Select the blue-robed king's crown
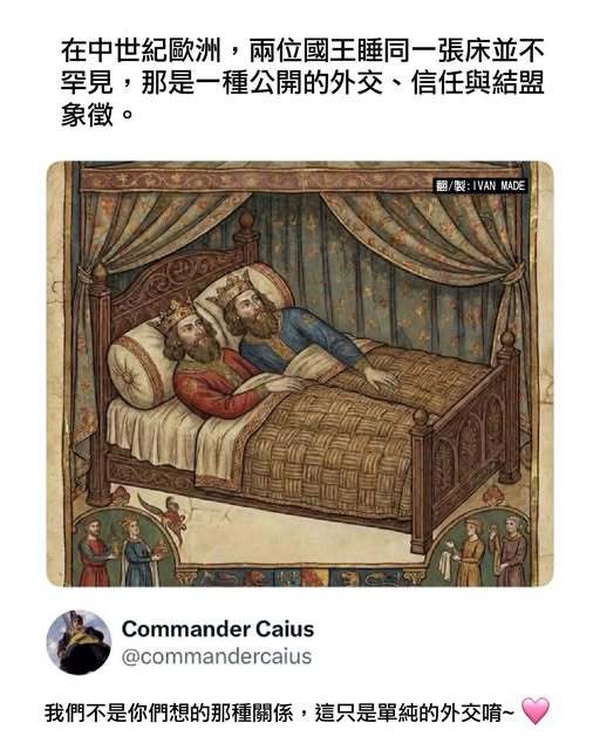This screenshot has height=750, width=600. (x=232, y=285)
